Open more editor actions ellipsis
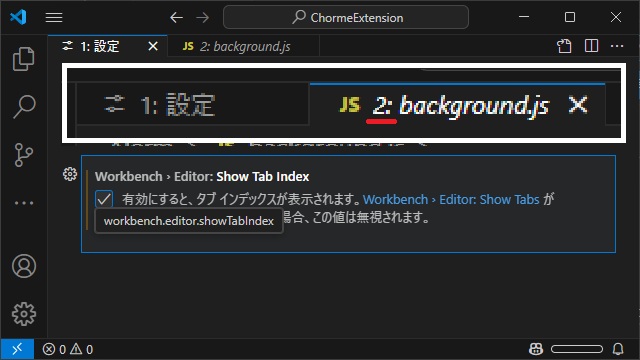640x360 pixels. coord(617,46)
